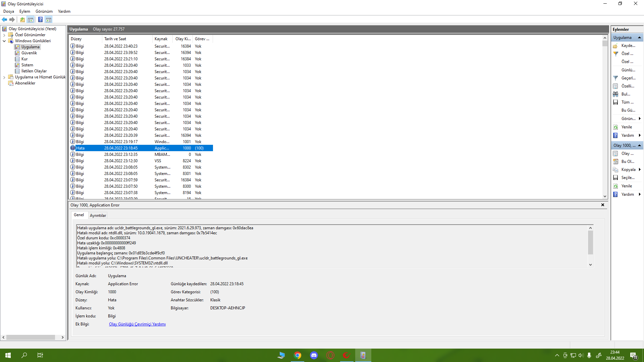This screenshot has height=362, width=644.
Task: Open Olay Günlüğü Çevrimiçi Yardımı link
Action: [x=137, y=324]
